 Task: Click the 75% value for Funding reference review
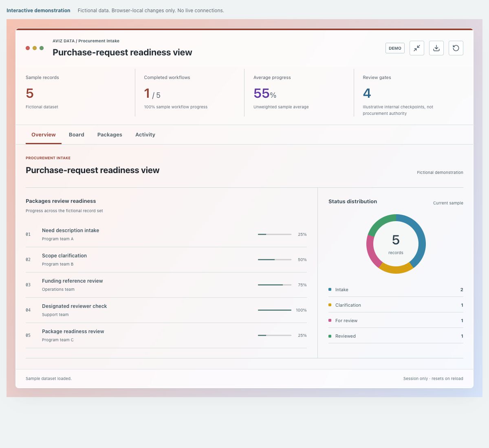coord(302,285)
